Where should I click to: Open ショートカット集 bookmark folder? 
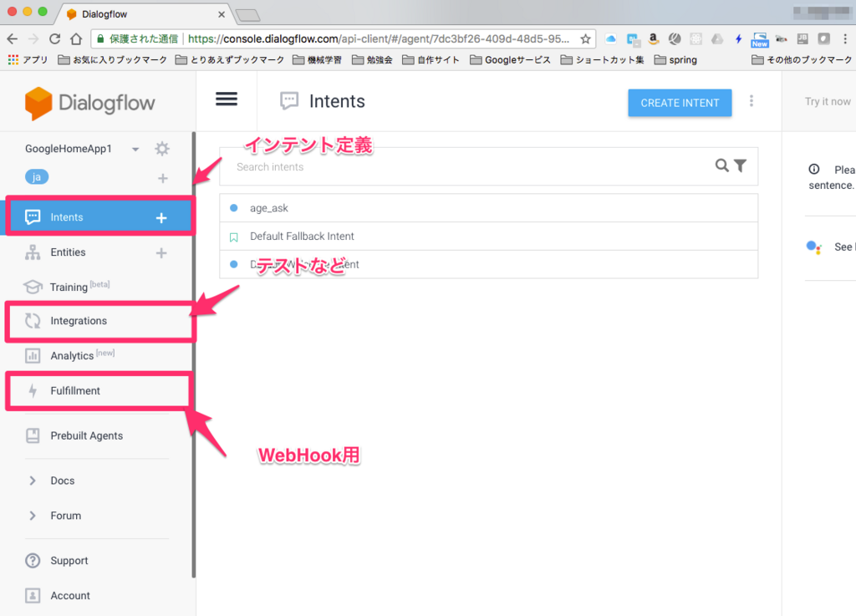(603, 59)
